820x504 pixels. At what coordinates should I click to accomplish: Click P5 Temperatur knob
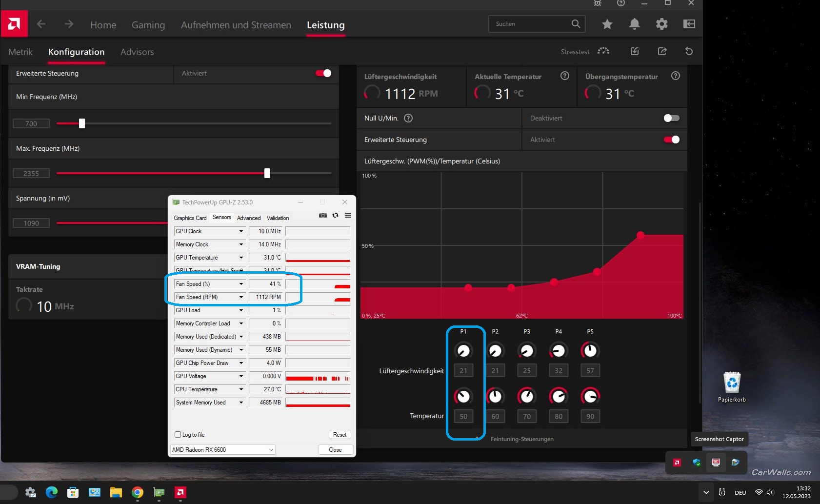coord(590,396)
